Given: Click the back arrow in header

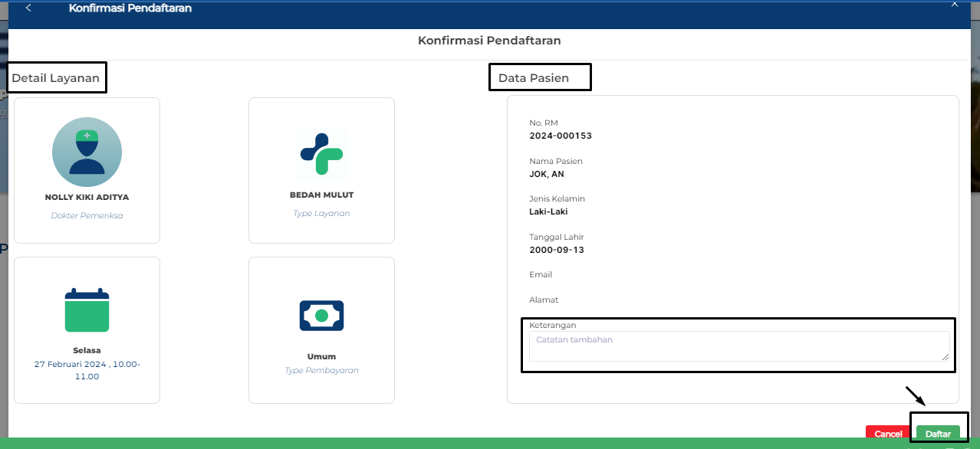Looking at the screenshot, I should coord(28,8).
